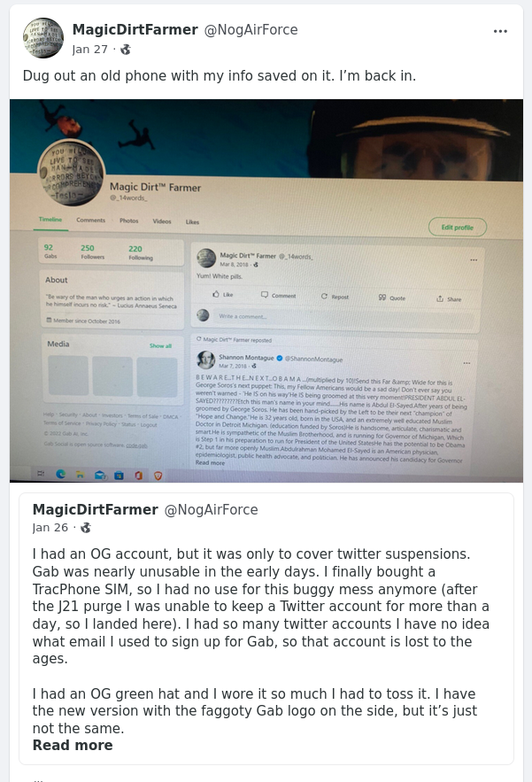Click the Repost icon in the photo

pos(324,297)
